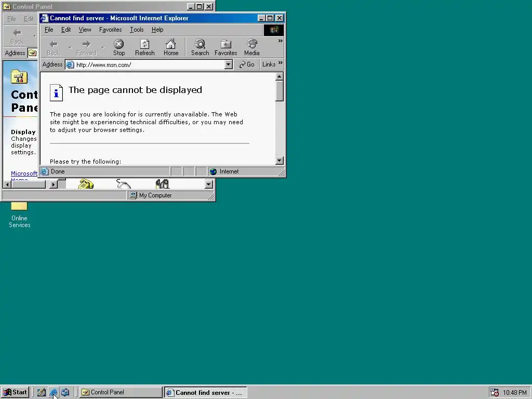
Task: Open the View menu
Action: 85,30
